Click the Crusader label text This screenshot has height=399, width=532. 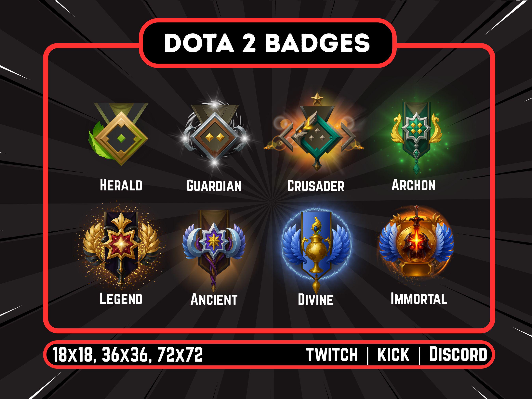(x=315, y=186)
